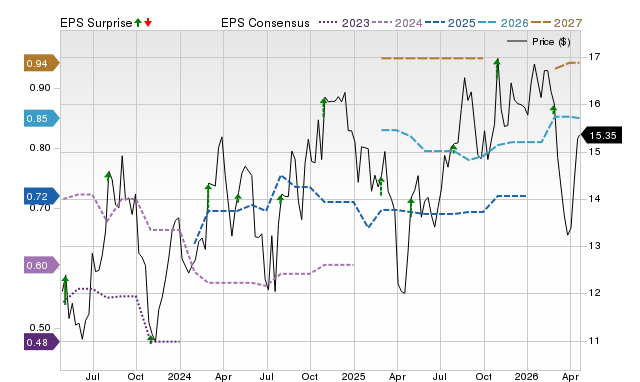Click the EPS axis value 0.50
This screenshot has width=640, height=382.
click(40, 328)
